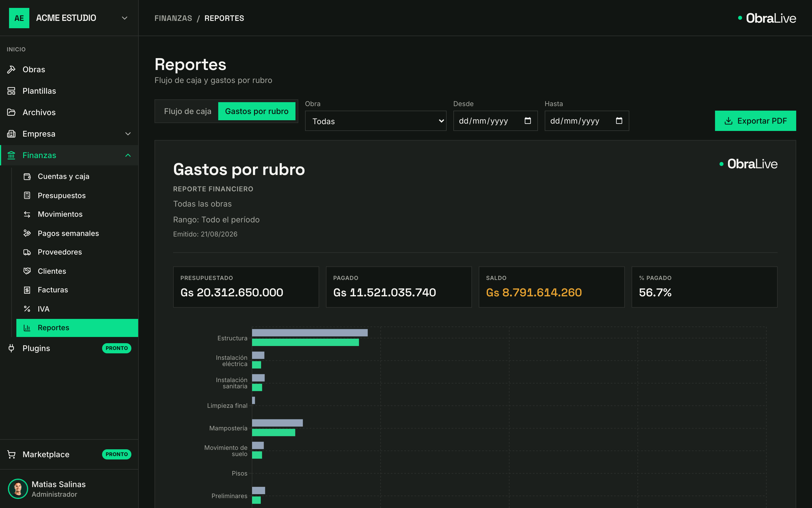Click the Hasta date input field
The image size is (812, 508).
[586, 121]
